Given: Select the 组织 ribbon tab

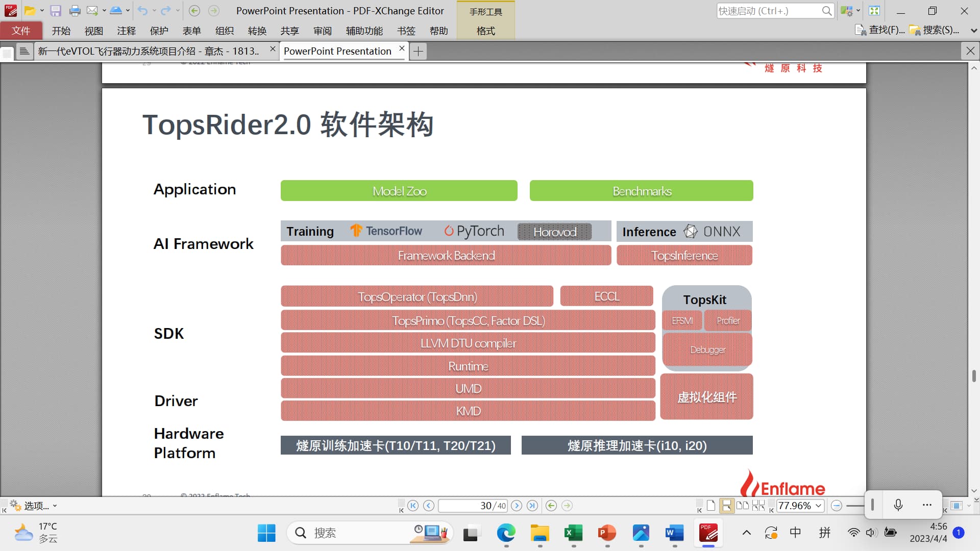Looking at the screenshot, I should 225,31.
